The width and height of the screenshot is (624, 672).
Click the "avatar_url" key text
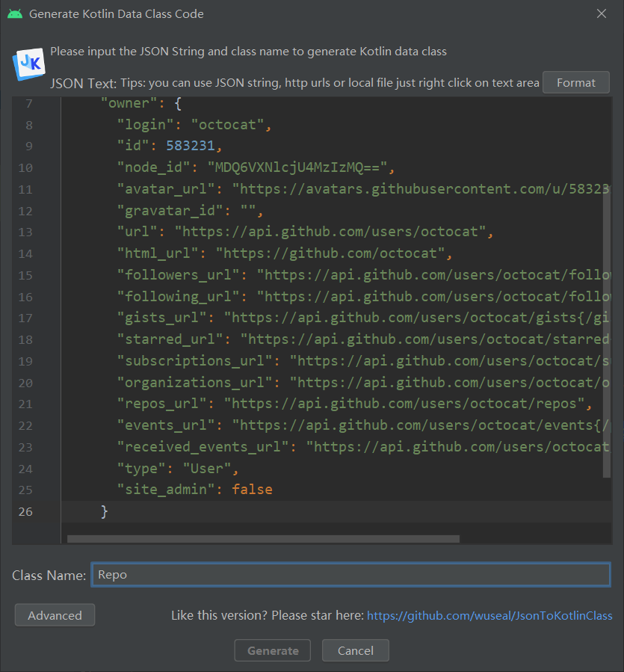(x=166, y=189)
